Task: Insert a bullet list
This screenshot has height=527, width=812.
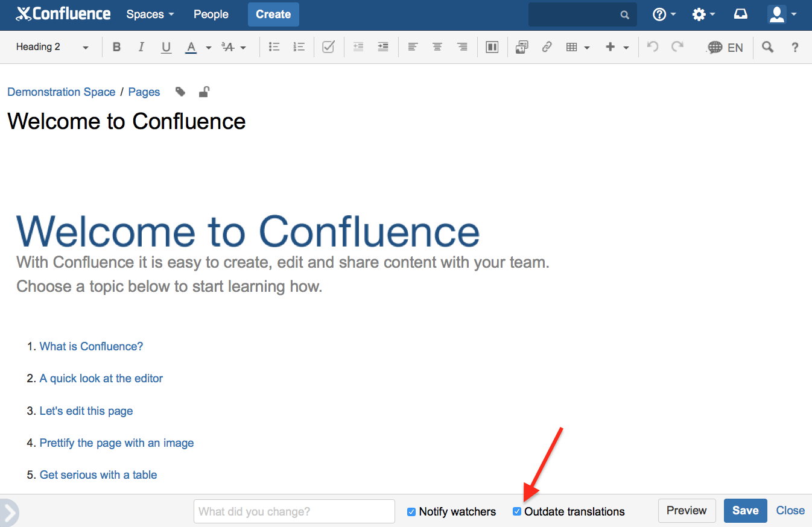Action: point(274,47)
